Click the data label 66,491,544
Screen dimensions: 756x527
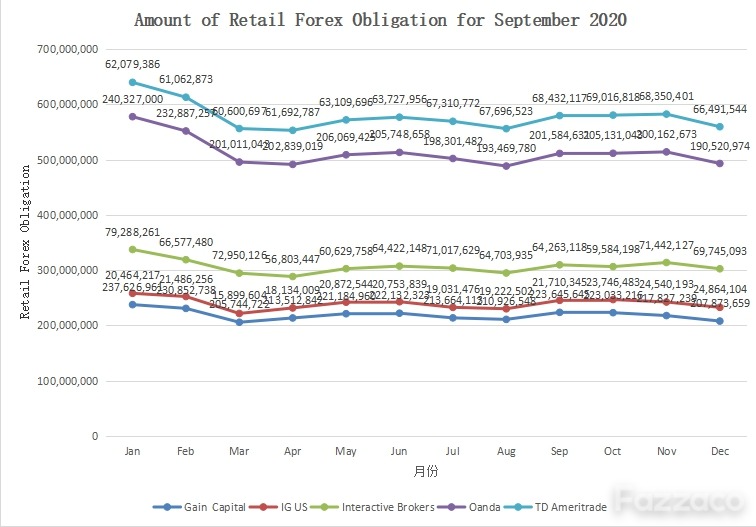click(x=720, y=109)
